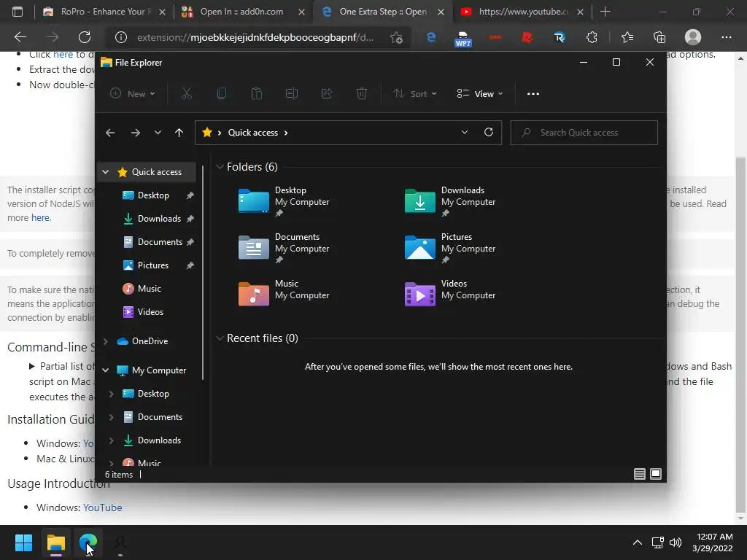Screen dimensions: 747x560
Task: Reload the browser page
Action: coord(85,37)
